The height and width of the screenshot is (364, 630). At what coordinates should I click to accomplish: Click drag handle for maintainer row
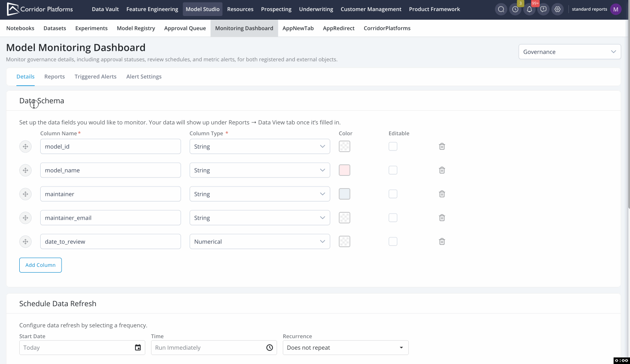25,194
